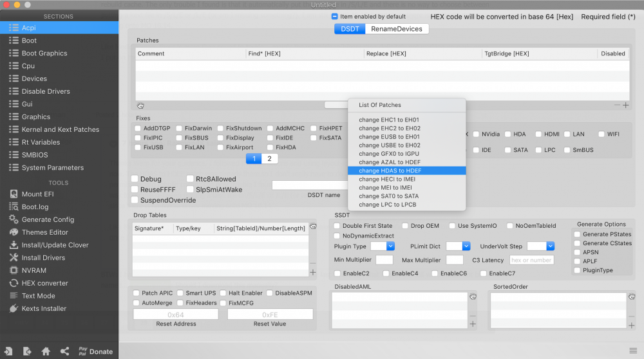Toggle the Patch APIC checkbox
The width and height of the screenshot is (644, 359).
click(136, 293)
